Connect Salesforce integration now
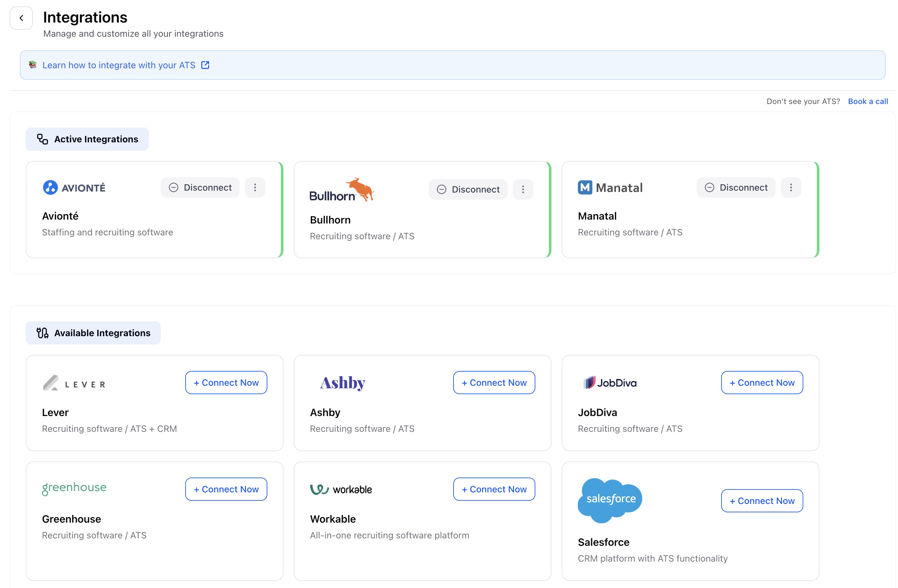Screen dimensions: 898x588 point(762,500)
